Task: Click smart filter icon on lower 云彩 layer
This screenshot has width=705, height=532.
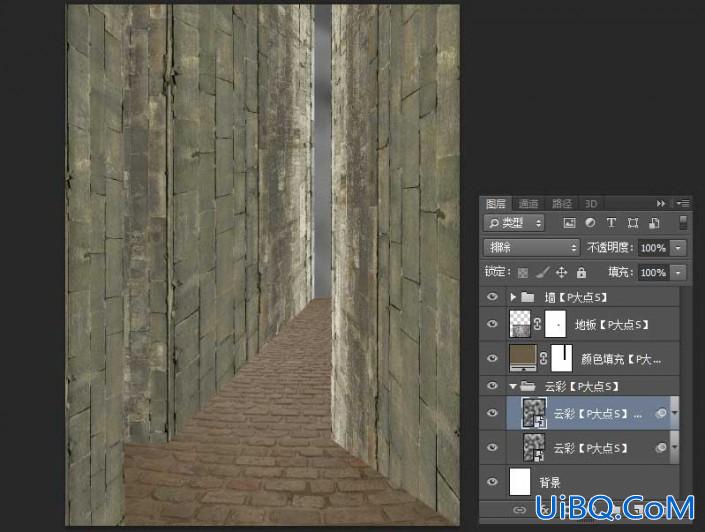Action: tap(661, 447)
